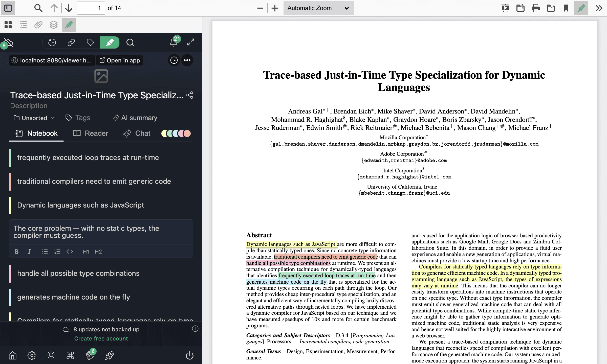607x364 pixels.
Task: Zoom out of the PDF
Action: pyautogui.click(x=260, y=8)
